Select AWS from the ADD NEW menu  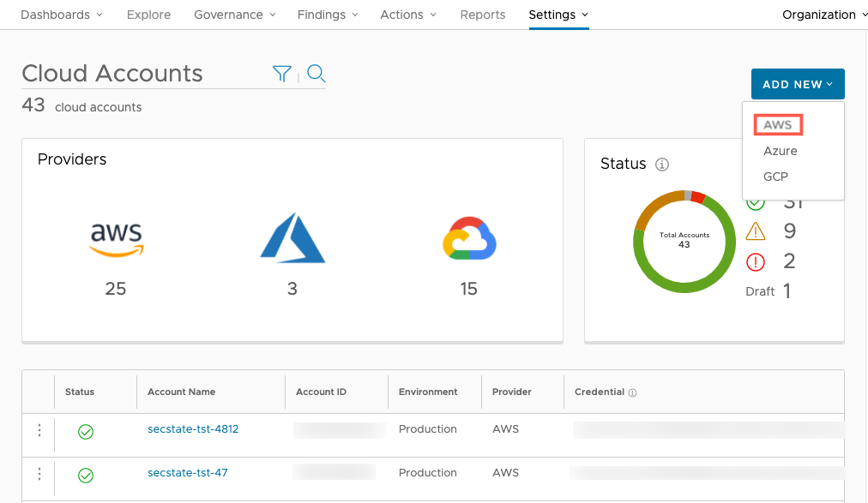[776, 124]
